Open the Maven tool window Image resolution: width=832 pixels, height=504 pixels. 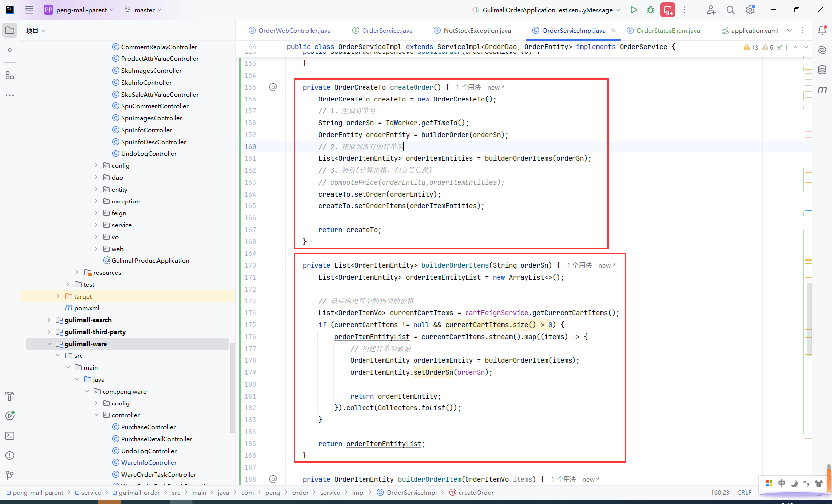[822, 90]
